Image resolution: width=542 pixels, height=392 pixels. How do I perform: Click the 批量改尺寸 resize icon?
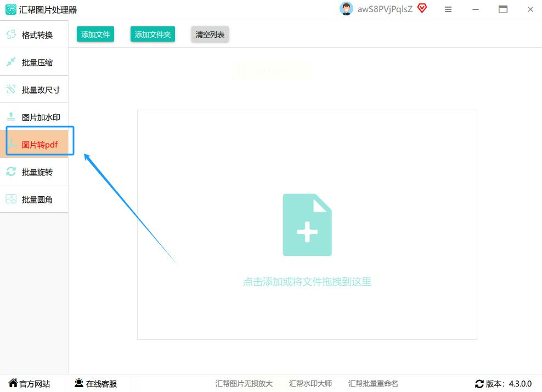pyautogui.click(x=11, y=89)
